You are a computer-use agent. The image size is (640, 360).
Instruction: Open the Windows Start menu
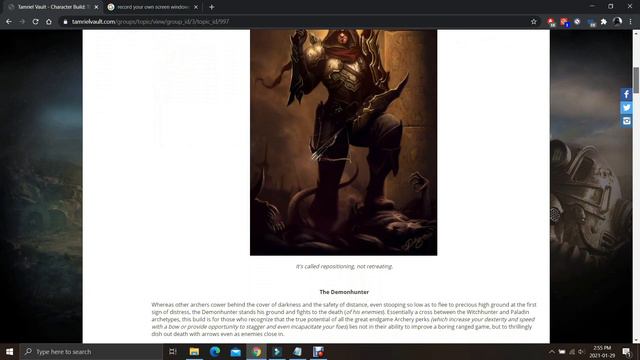pos(9,351)
